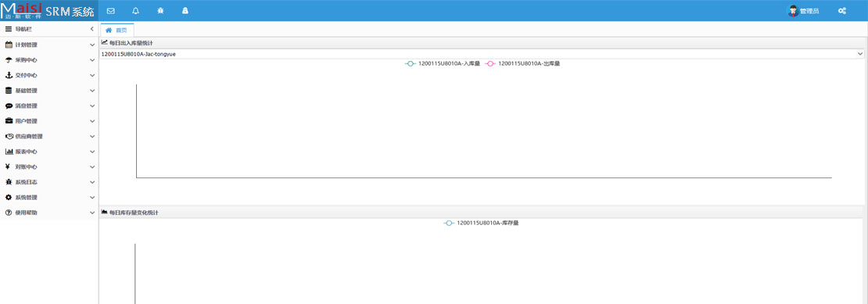Click the bug icon for 系统日志
This screenshot has width=868, height=304.
pyautogui.click(x=9, y=182)
